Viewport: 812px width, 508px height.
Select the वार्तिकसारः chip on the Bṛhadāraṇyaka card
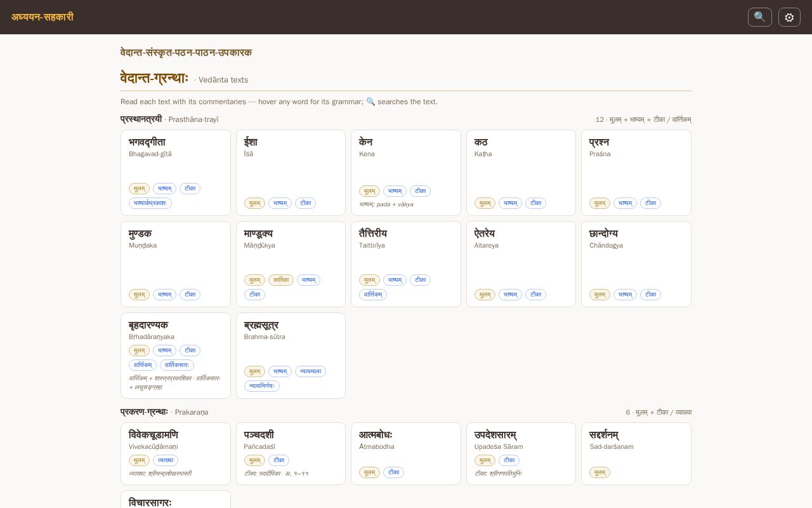pyautogui.click(x=177, y=365)
